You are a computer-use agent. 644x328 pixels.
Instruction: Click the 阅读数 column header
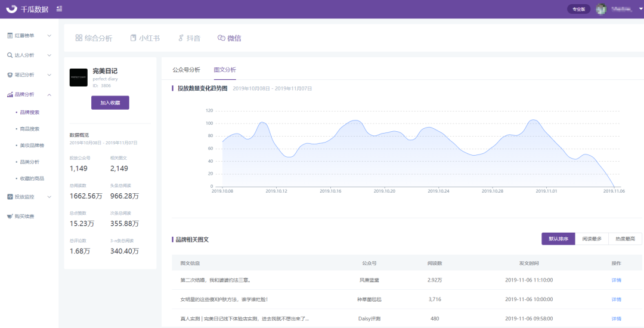pos(435,263)
